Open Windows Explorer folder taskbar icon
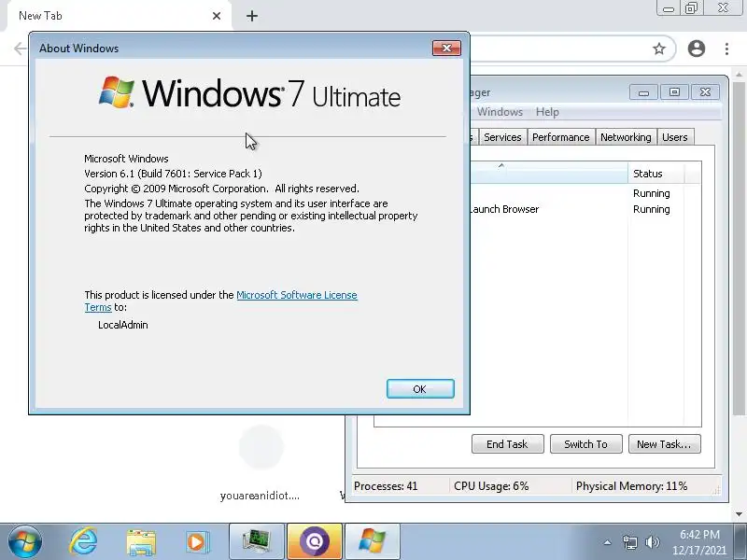The width and height of the screenshot is (747, 560). 141,542
